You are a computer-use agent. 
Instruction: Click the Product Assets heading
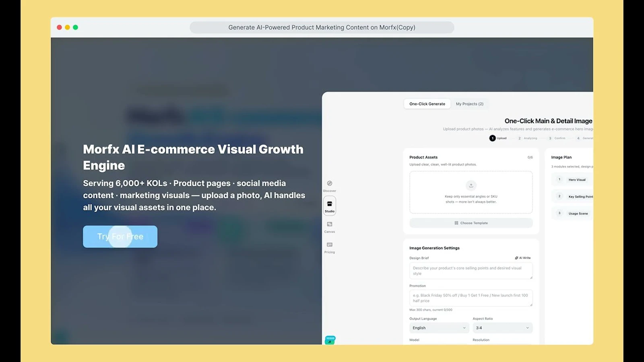pos(423,157)
